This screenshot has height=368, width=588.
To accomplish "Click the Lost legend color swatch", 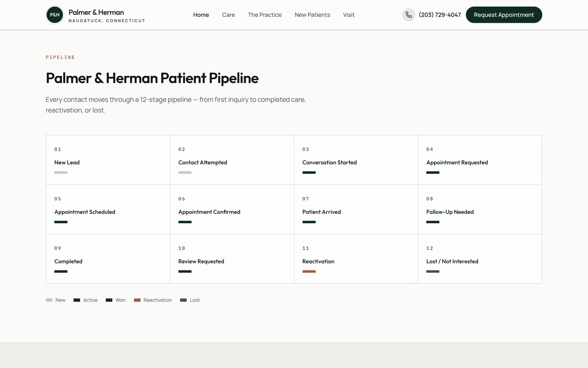I will (x=183, y=300).
